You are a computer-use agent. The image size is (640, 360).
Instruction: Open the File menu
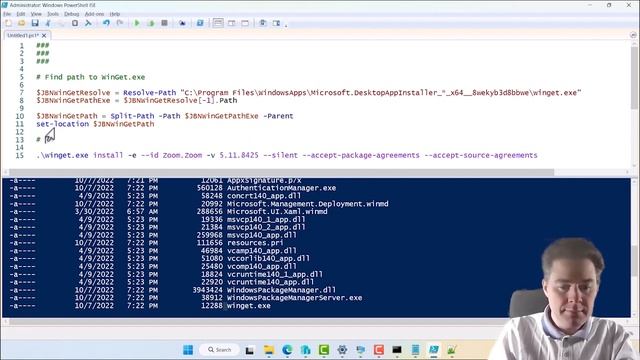pyautogui.click(x=7, y=14)
